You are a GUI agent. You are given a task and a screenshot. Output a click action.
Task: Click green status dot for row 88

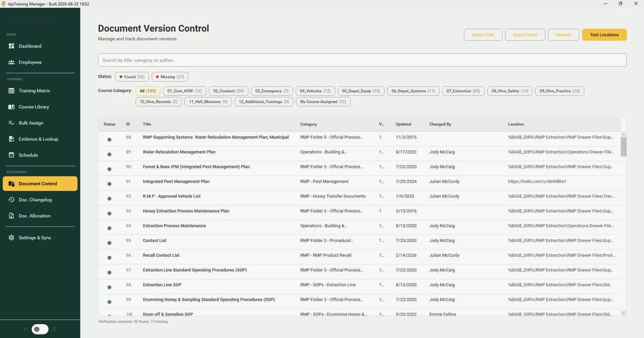(109, 140)
